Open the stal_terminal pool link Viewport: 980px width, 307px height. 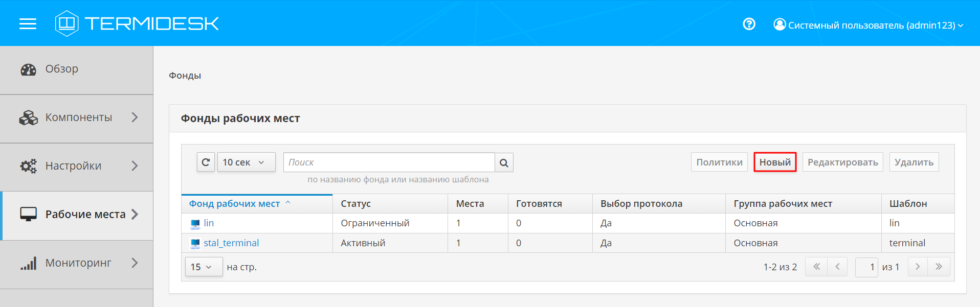pos(231,243)
